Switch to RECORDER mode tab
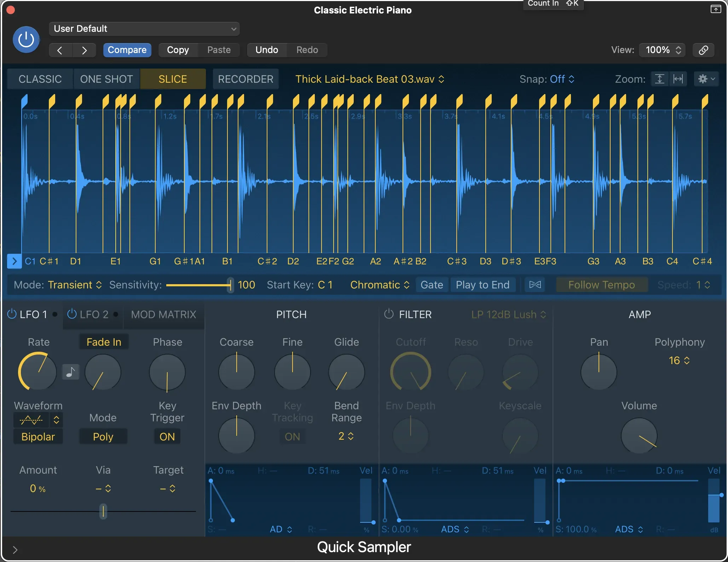Viewport: 728px width, 562px height. pyautogui.click(x=245, y=79)
